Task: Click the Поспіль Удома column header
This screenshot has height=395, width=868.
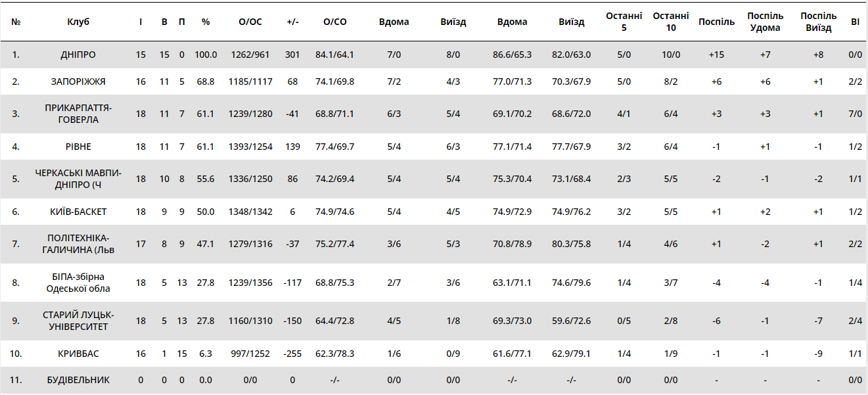Action: [x=765, y=22]
